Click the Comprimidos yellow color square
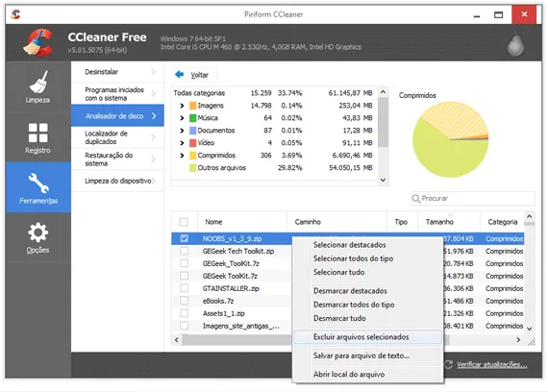 tap(193, 156)
